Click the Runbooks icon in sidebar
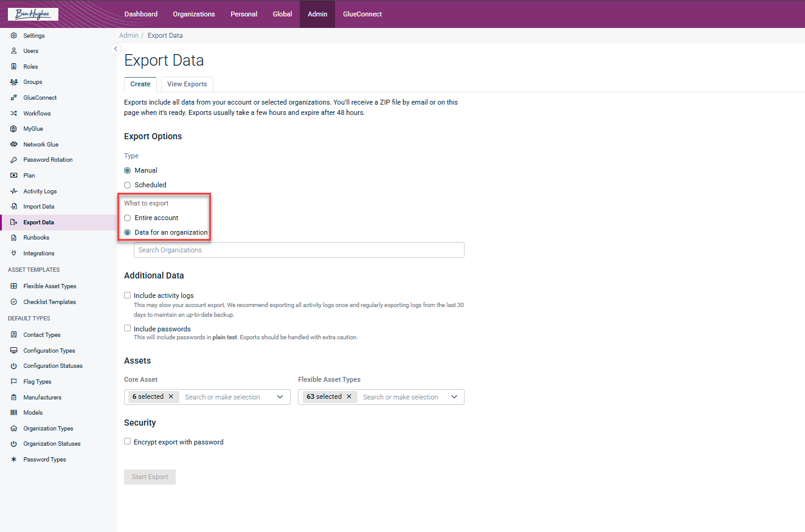Screen dimensions: 805x532 tap(14, 238)
